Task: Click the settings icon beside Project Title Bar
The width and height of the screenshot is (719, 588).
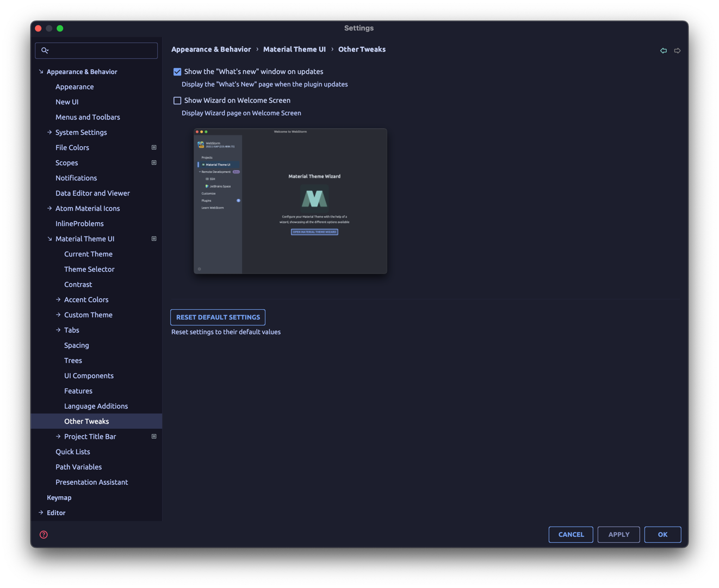Action: [x=154, y=436]
